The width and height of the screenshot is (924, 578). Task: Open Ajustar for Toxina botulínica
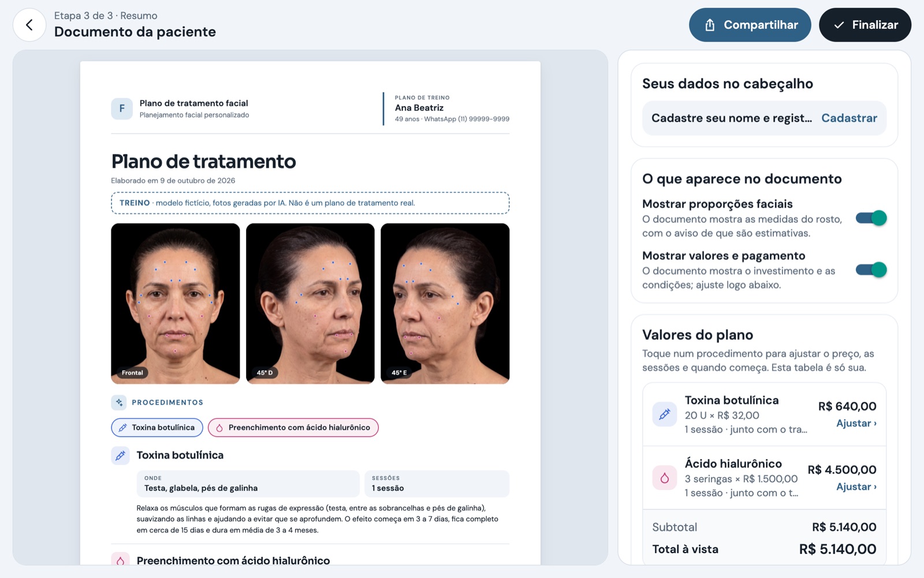coord(856,423)
